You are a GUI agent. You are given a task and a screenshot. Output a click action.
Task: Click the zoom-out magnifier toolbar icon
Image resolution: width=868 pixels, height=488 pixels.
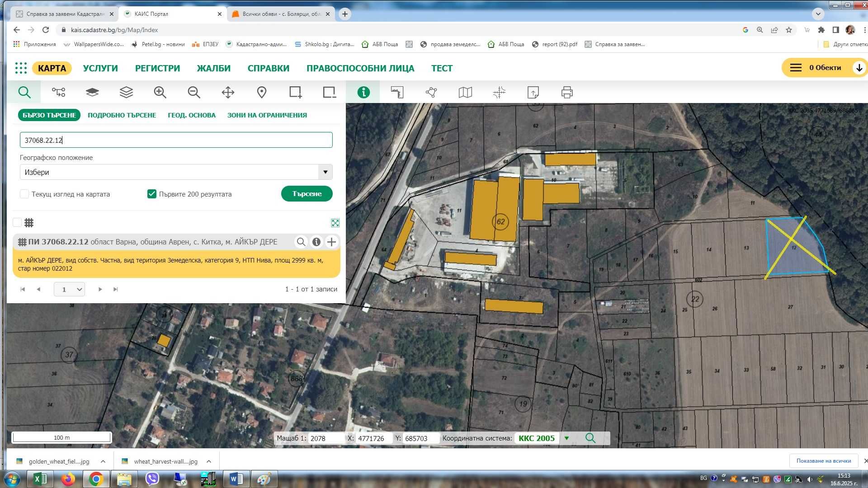pyautogui.click(x=194, y=93)
